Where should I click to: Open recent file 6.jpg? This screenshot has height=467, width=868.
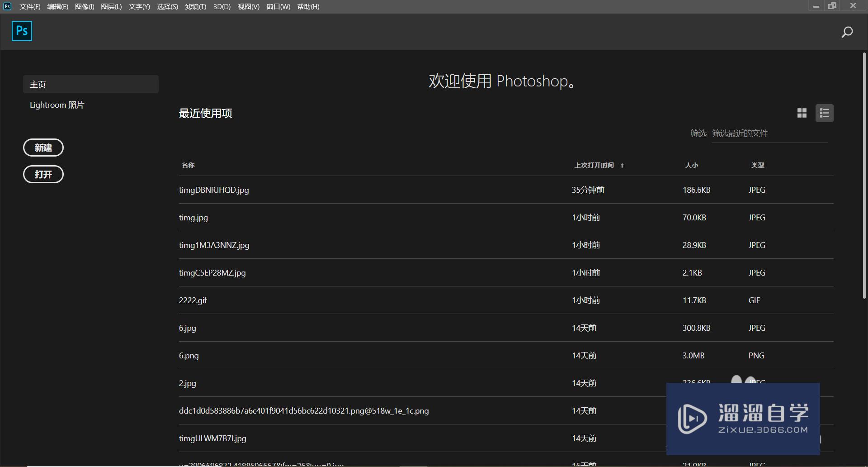click(x=188, y=328)
